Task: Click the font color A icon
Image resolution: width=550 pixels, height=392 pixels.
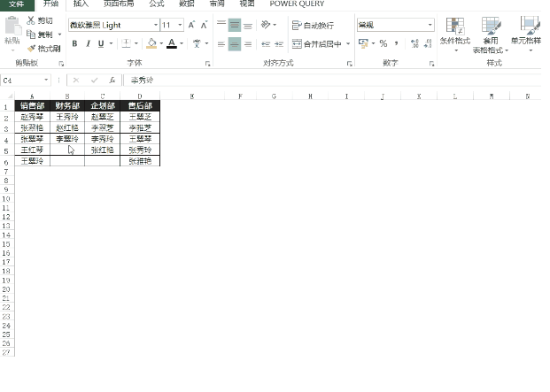Action: coord(172,43)
